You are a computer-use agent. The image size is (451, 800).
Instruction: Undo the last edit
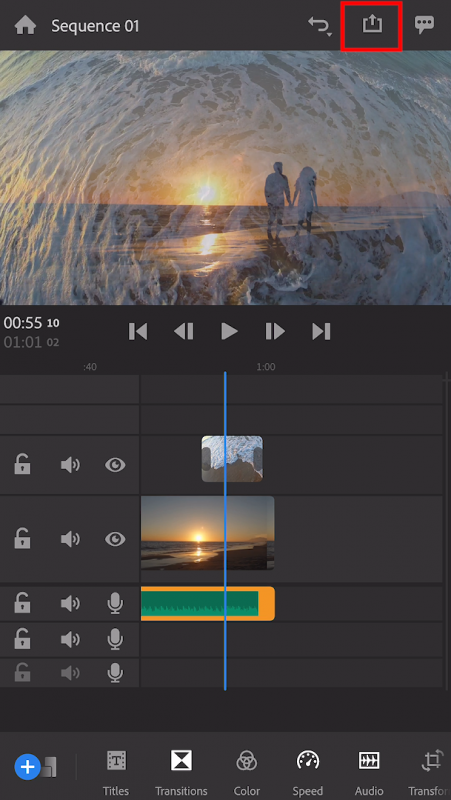click(x=320, y=26)
